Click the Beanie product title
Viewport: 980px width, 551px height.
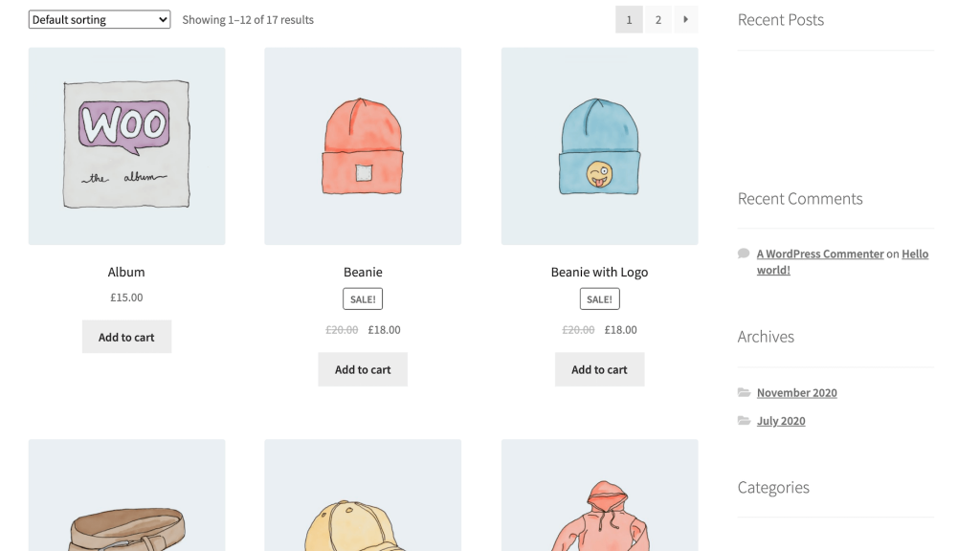coord(363,273)
